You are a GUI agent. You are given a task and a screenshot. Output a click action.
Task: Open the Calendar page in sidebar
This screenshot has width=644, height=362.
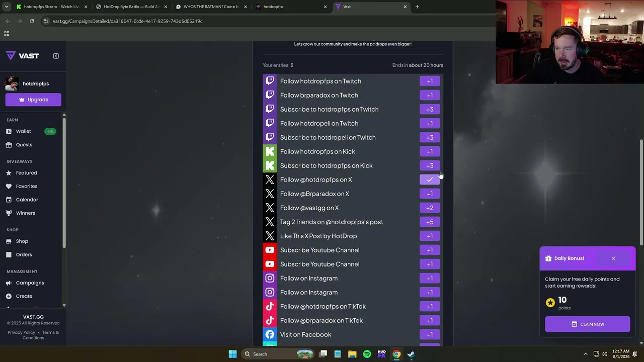coord(27,200)
